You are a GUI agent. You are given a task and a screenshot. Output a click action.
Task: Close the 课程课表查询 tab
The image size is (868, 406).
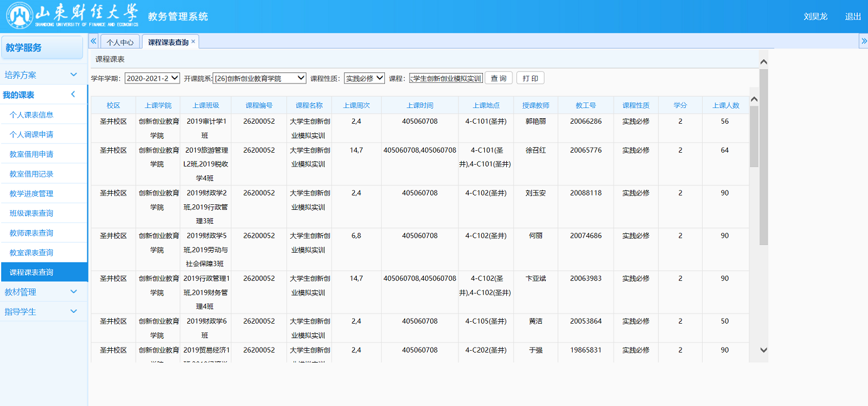pyautogui.click(x=193, y=41)
